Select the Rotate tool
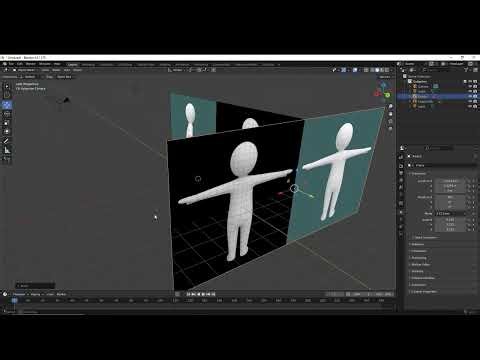 click(x=7, y=114)
